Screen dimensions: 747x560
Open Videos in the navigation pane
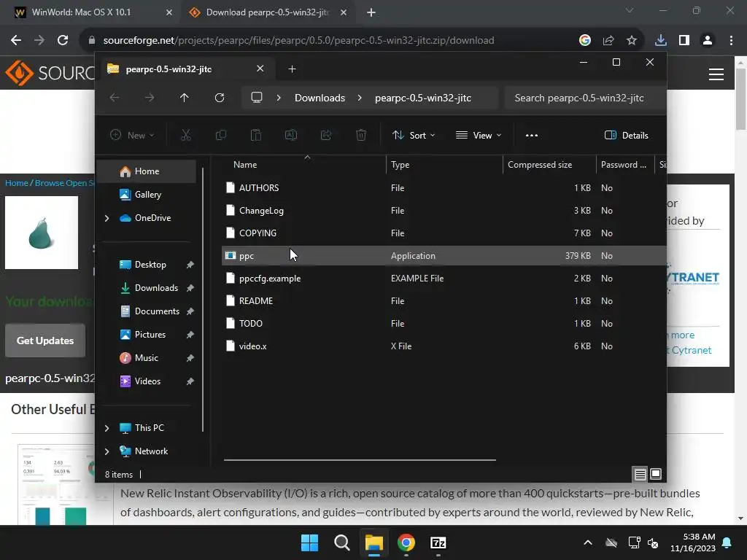(147, 381)
